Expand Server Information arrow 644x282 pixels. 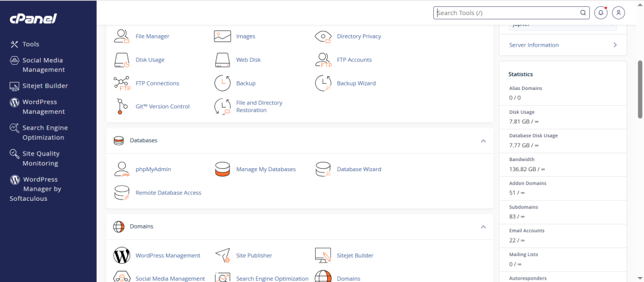click(x=614, y=45)
